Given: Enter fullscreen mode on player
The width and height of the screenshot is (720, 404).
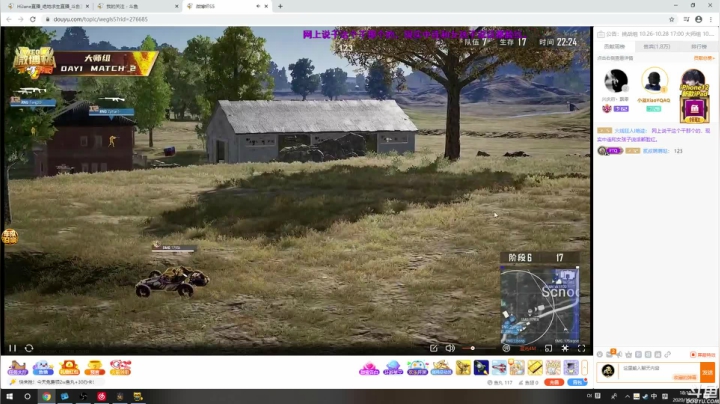Looking at the screenshot, I should [x=581, y=348].
